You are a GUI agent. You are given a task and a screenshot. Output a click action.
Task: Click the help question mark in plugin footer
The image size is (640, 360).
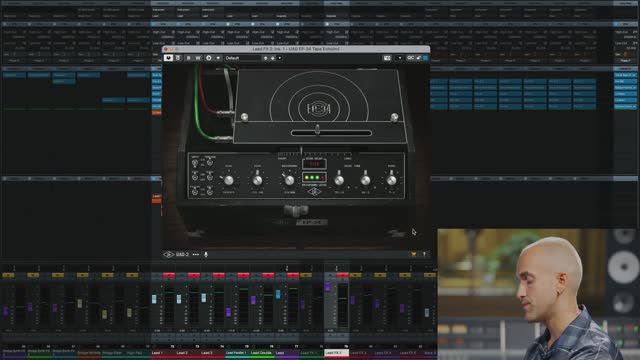[424, 254]
